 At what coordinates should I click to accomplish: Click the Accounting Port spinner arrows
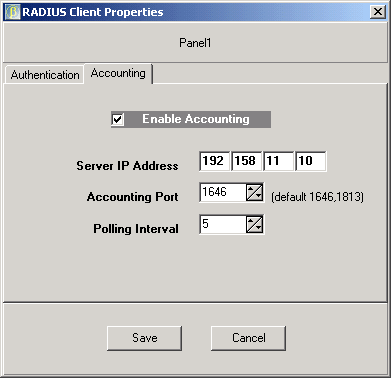click(x=255, y=192)
